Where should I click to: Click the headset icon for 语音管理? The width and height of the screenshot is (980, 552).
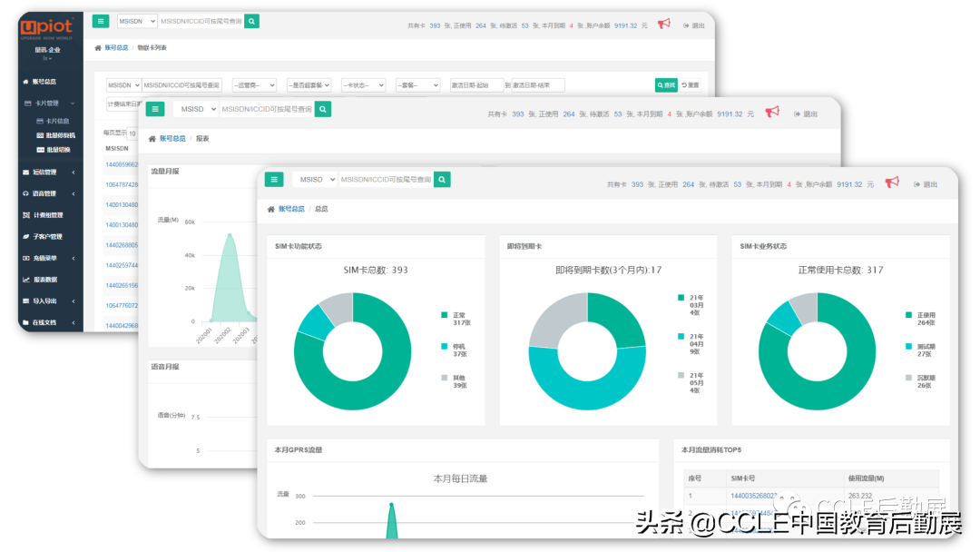point(25,193)
